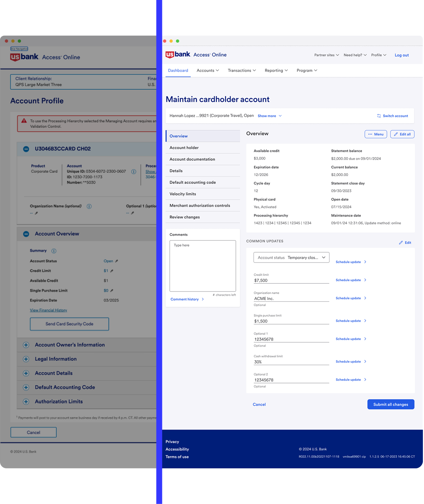Viewport: 424px width, 504px height.
Task: Open Schedule update for Optional 2
Action: [351, 380]
